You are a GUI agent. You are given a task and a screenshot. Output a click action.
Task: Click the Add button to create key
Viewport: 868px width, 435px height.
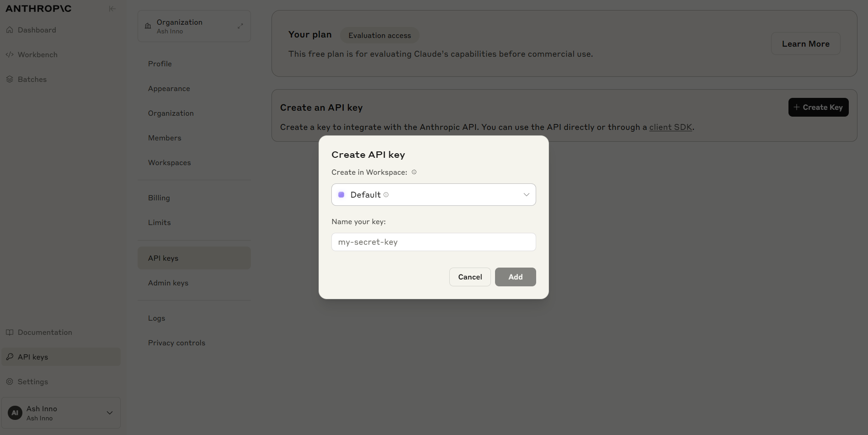click(x=515, y=277)
